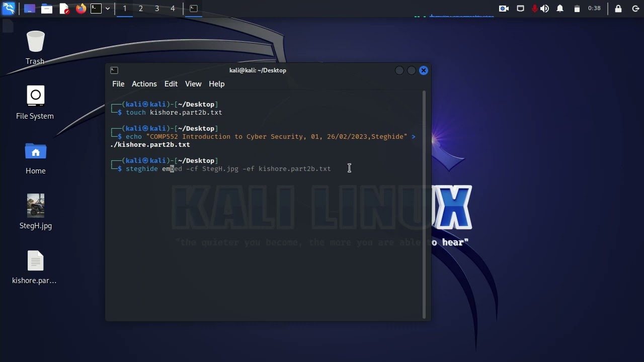Click the terminal vertical scrollbar
The image size is (644, 362).
425,205
